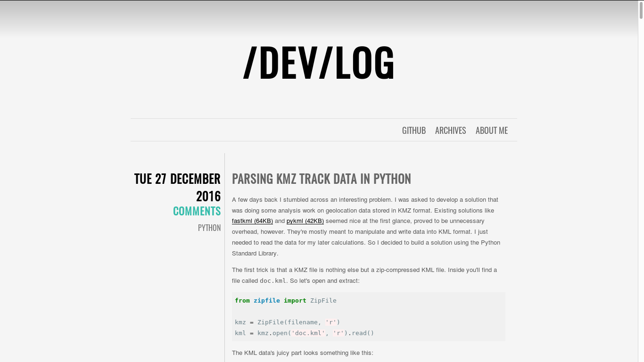
Task: Open the Parsing KMZ Track Data article title
Action: (x=322, y=179)
